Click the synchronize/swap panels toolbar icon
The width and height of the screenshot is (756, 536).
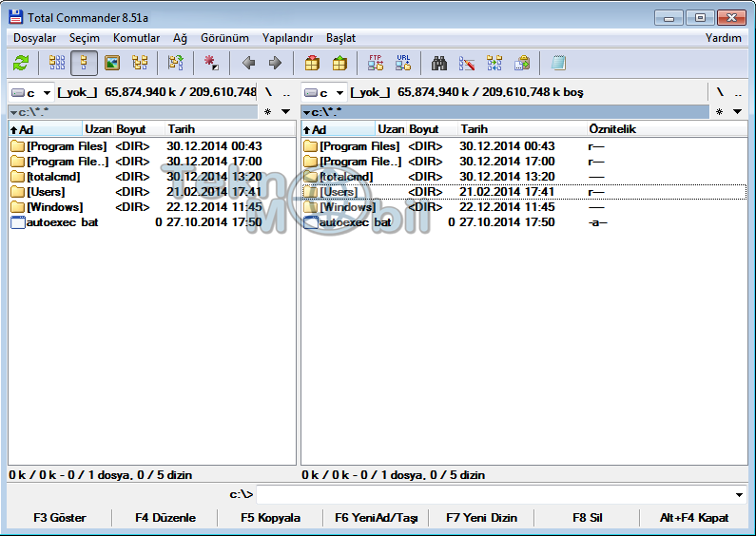176,63
